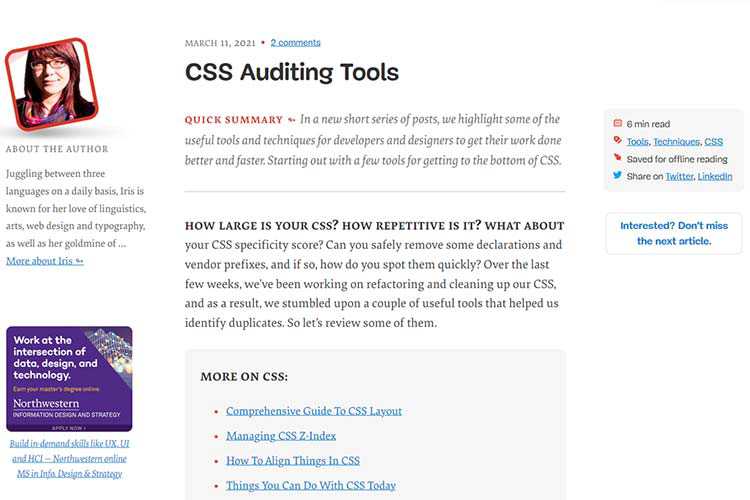
Task: Click the author's portrait photo
Action: pos(51,87)
